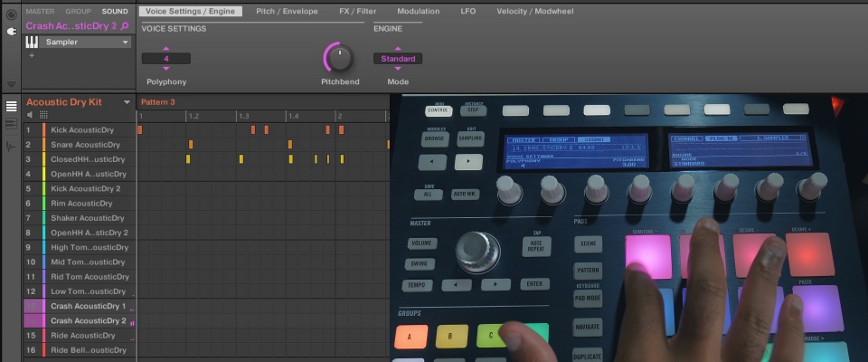The image size is (868, 362).
Task: Open the Pitch / Envelope page
Action: pos(287,11)
